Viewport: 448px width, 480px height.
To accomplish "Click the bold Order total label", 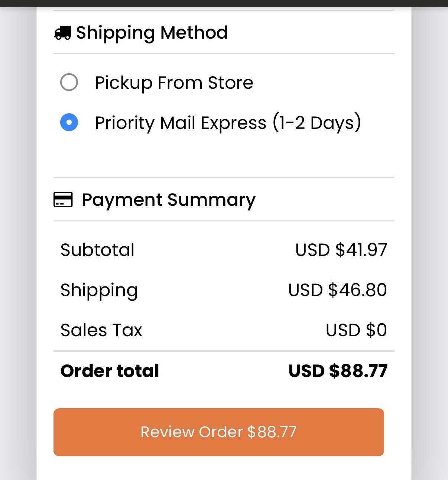I will [x=110, y=371].
